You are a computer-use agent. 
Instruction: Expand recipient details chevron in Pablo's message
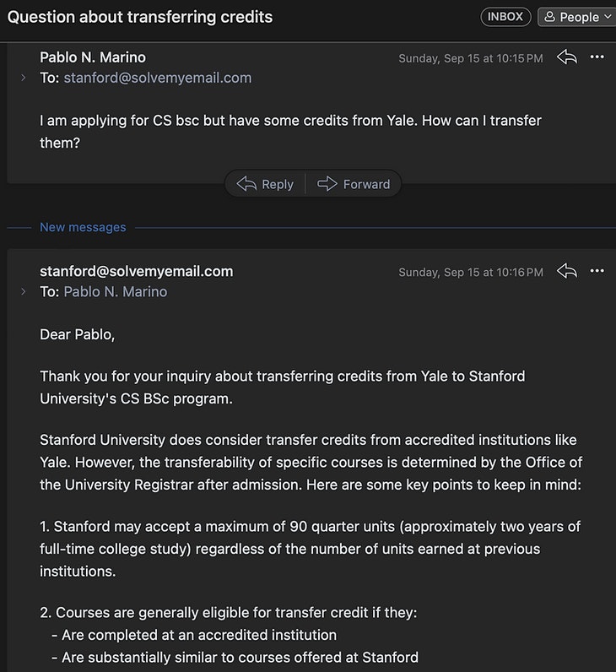[x=24, y=78]
